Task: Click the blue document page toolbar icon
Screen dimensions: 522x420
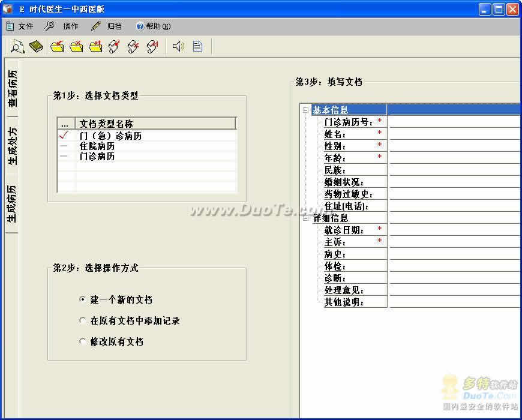Action: pos(197,46)
